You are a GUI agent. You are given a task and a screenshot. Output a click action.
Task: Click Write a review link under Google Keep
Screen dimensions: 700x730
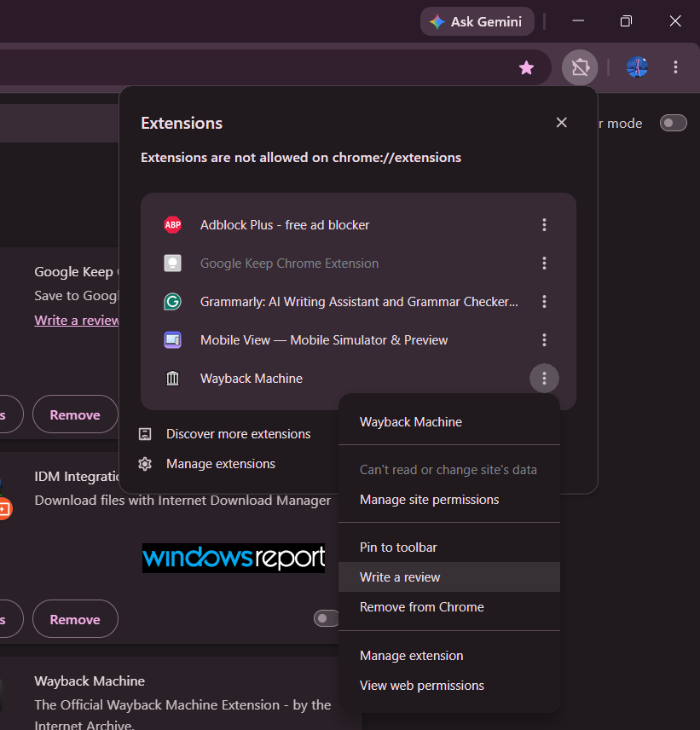click(77, 321)
